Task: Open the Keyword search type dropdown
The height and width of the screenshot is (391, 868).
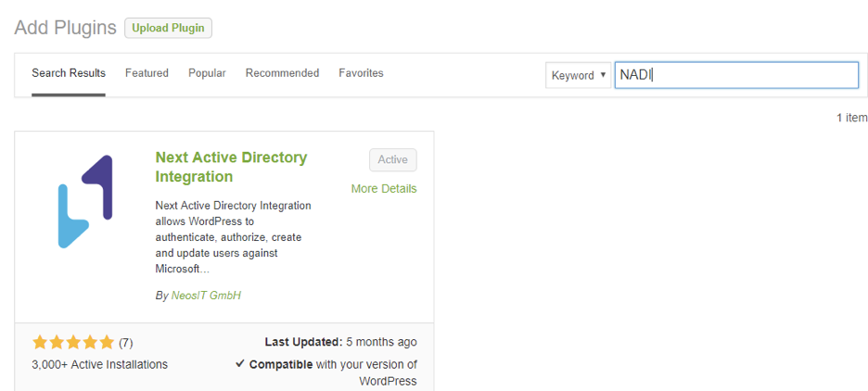Action: pyautogui.click(x=579, y=75)
